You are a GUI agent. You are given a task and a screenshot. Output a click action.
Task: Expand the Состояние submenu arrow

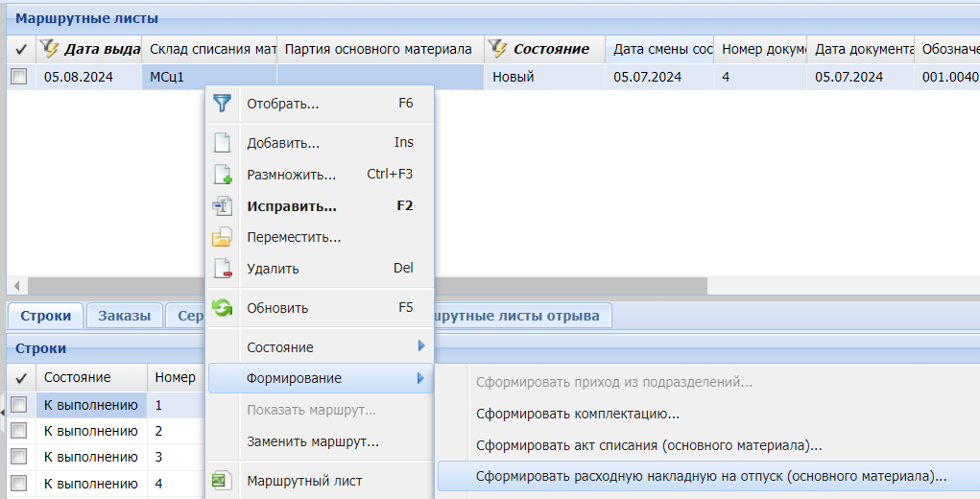(x=420, y=346)
